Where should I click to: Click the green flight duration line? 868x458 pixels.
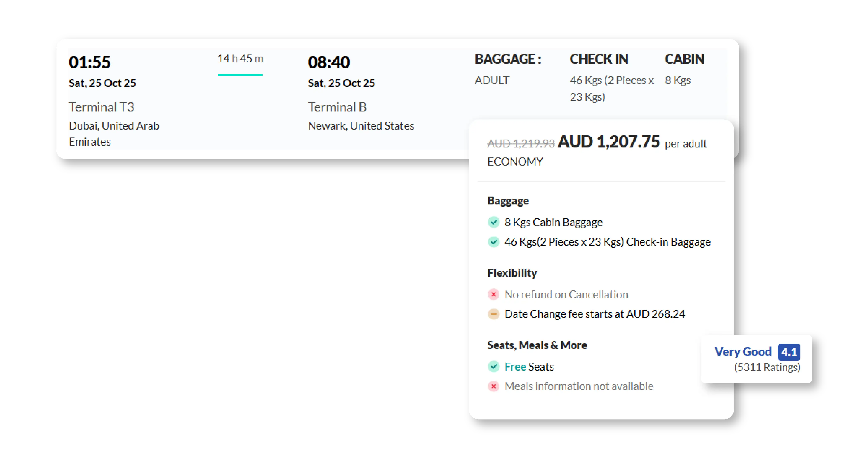[x=240, y=75]
